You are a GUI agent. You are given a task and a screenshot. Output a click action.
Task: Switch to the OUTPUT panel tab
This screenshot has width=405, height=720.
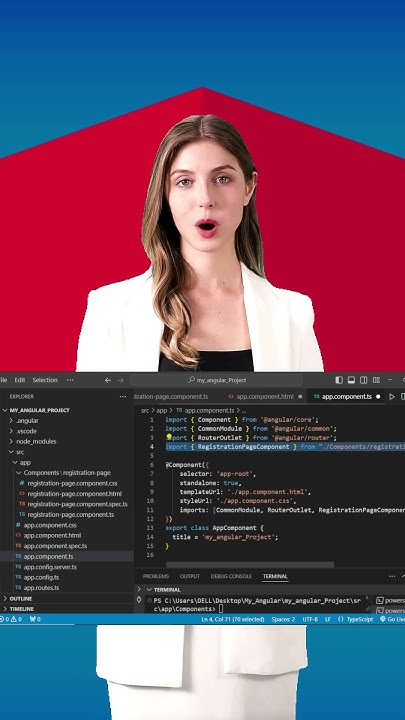click(190, 576)
